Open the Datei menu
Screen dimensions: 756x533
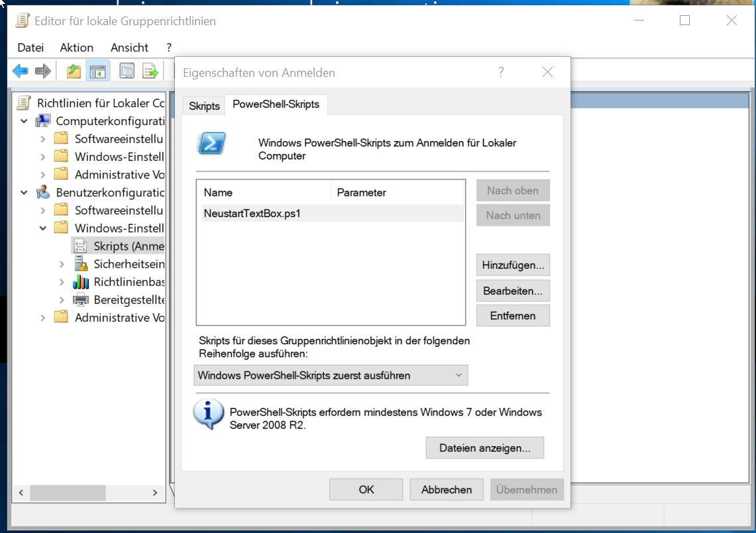tap(30, 47)
